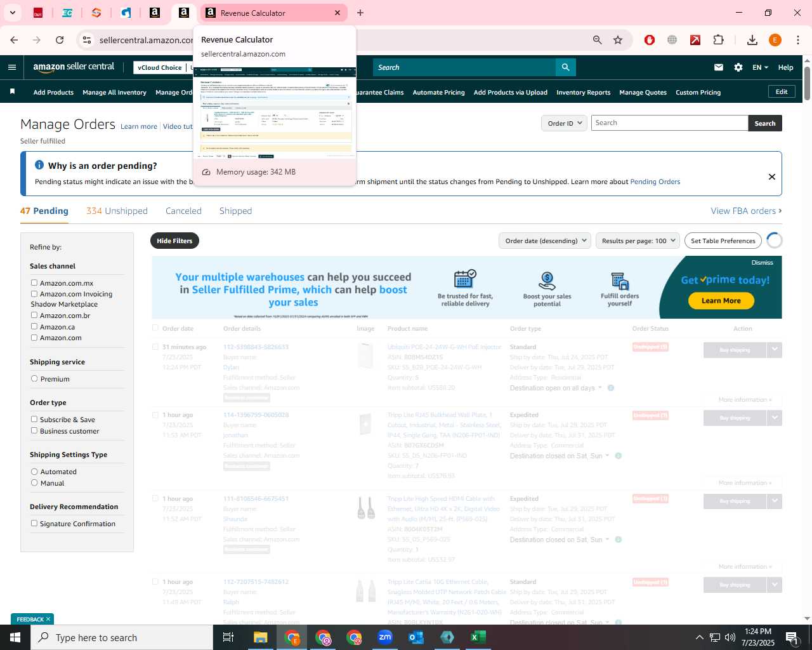Open Inventory Reports in the nav bar
Viewport: 812px width, 650px height.
click(583, 92)
